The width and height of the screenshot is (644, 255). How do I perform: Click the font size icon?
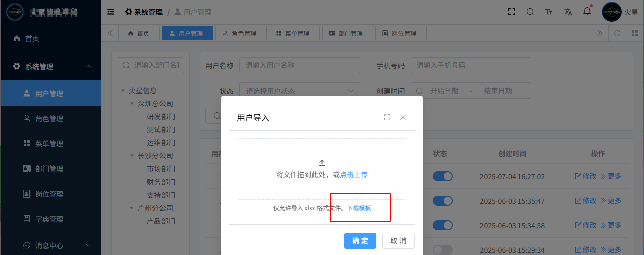pyautogui.click(x=549, y=12)
